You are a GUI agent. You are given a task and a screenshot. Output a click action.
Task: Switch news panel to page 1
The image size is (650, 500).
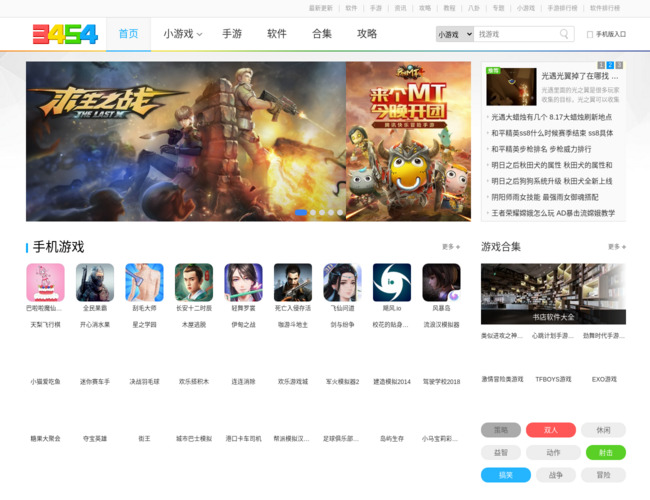pos(601,65)
